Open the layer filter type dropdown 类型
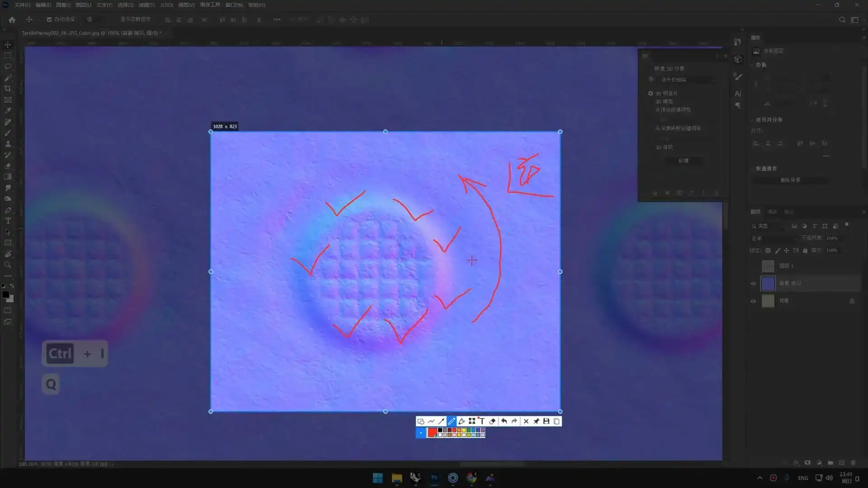Screen dimensions: 868x488 click(769, 226)
